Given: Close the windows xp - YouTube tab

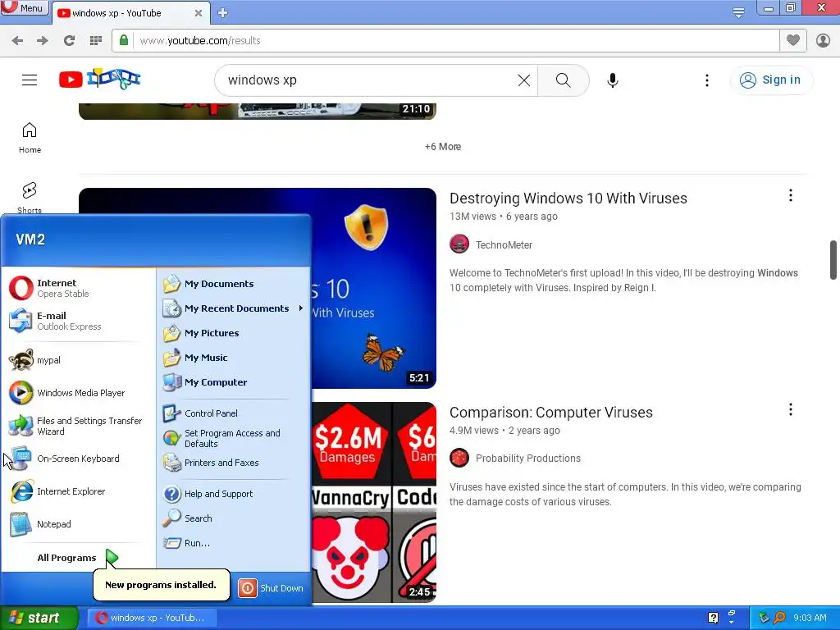Looking at the screenshot, I should (x=199, y=13).
